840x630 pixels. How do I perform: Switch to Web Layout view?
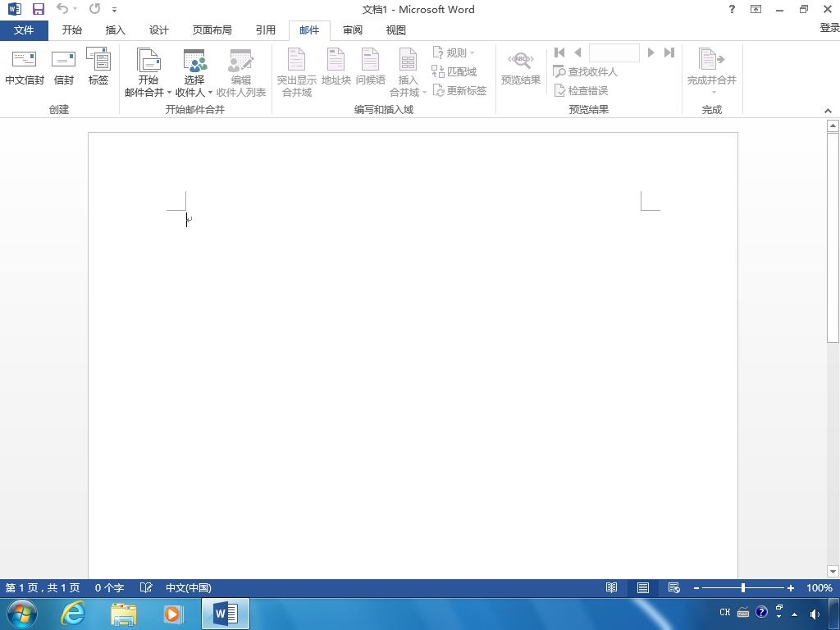pos(674,587)
